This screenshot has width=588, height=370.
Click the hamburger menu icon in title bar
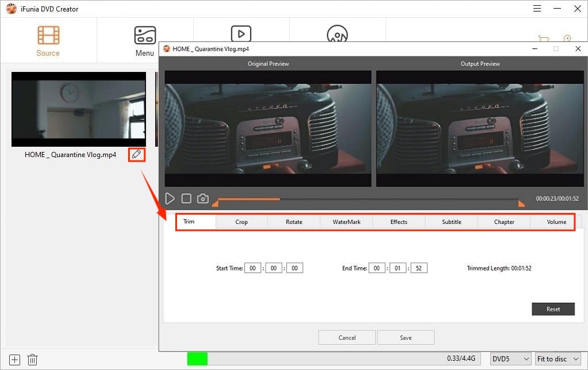(x=536, y=9)
